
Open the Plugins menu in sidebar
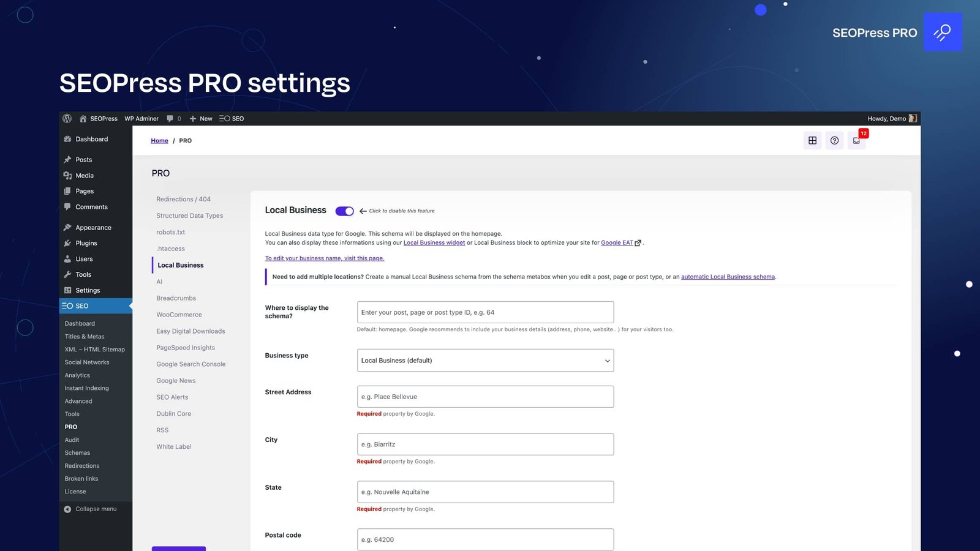pyautogui.click(x=86, y=243)
